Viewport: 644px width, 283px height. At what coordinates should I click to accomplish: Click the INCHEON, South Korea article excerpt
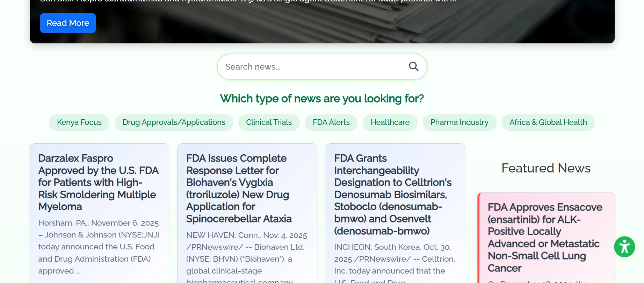[x=395, y=259]
